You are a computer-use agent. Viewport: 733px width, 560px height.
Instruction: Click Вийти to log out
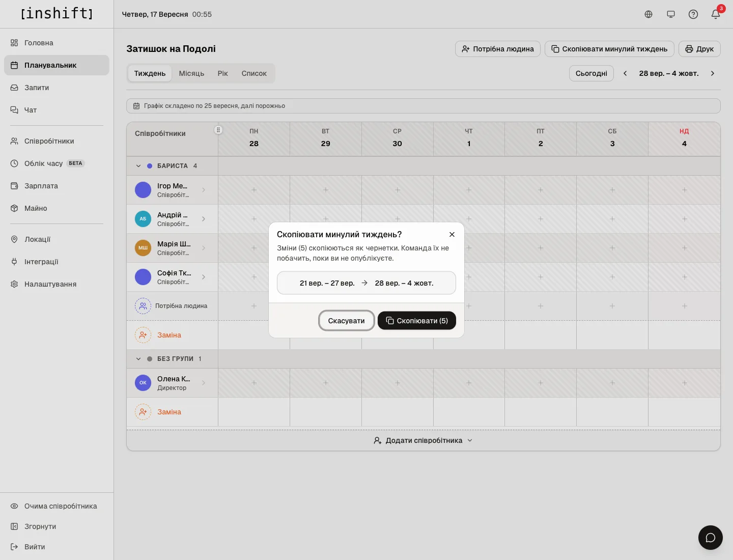[x=57, y=547]
